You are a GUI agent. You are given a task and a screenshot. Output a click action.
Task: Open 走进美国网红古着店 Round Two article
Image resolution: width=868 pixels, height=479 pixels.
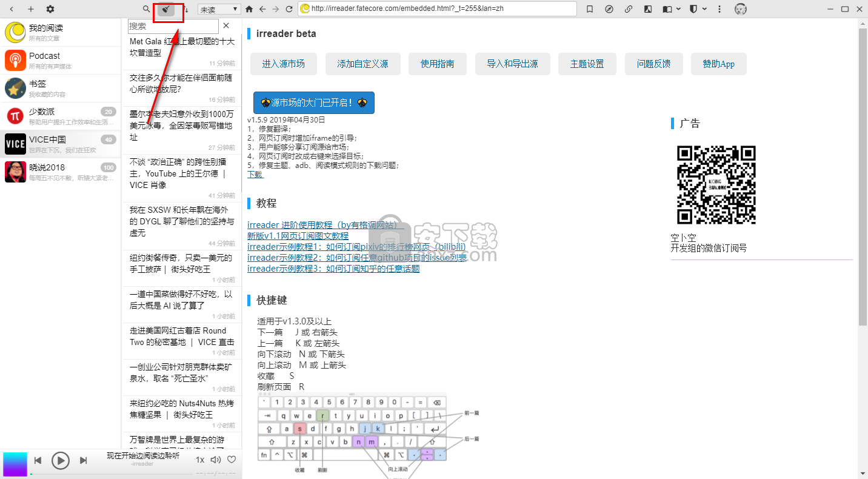[182, 340]
